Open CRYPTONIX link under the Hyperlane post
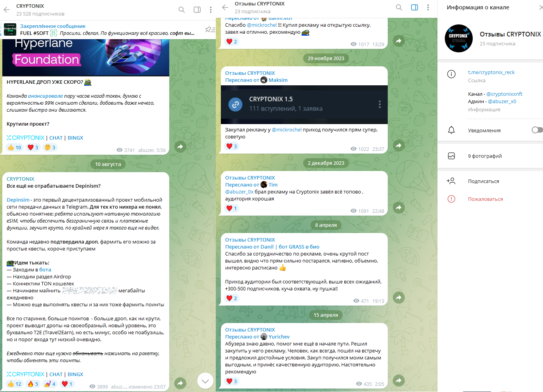This screenshot has width=543, height=392. pos(26,138)
